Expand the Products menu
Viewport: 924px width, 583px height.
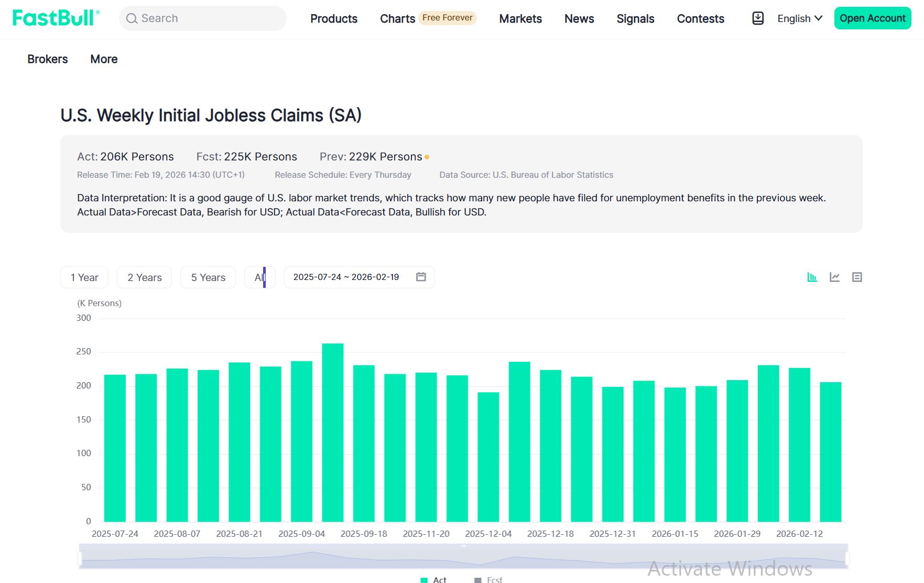[x=334, y=19]
